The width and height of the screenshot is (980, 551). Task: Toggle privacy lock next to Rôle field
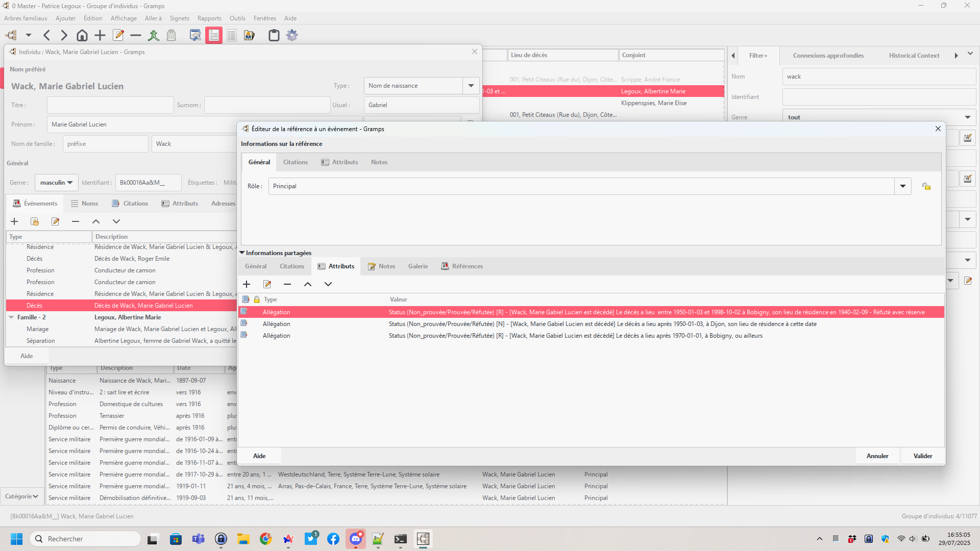pyautogui.click(x=926, y=186)
